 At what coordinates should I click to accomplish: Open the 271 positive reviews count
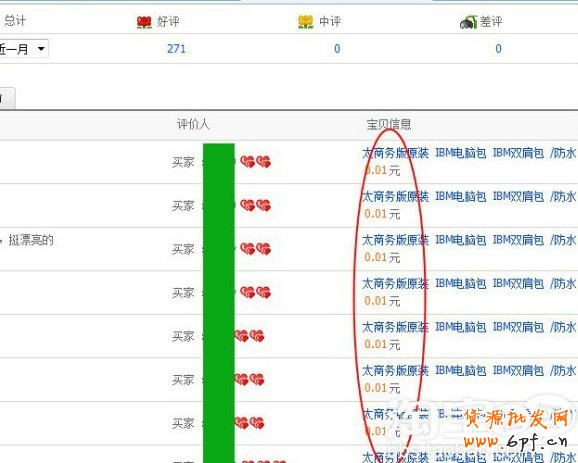click(x=176, y=49)
